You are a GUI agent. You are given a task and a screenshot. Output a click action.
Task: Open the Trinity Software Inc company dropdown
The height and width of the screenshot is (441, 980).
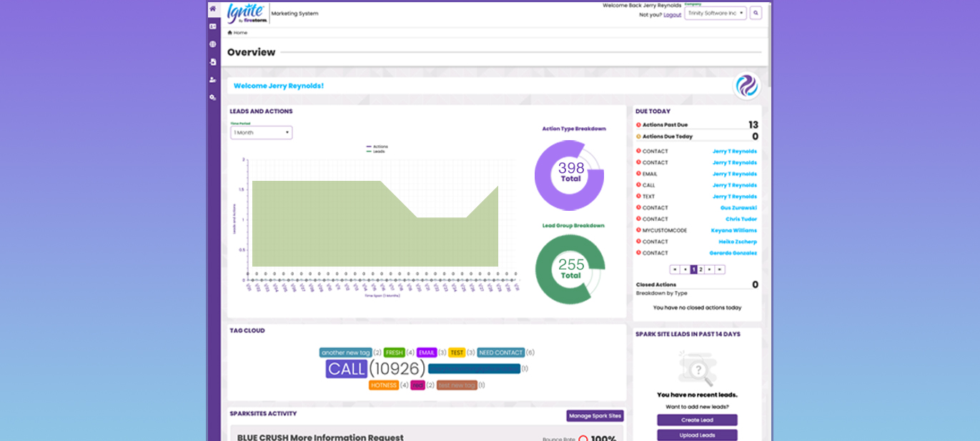[x=715, y=13]
